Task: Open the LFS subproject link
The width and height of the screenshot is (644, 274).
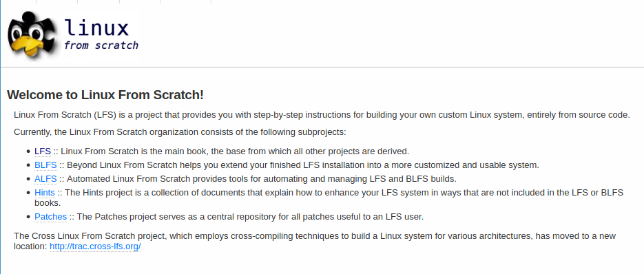Action: [x=43, y=151]
